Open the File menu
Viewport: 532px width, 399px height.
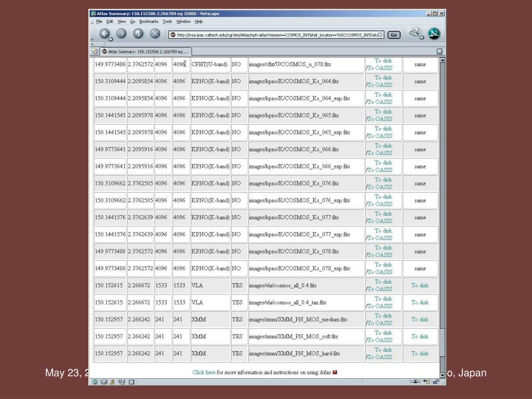tap(99, 21)
